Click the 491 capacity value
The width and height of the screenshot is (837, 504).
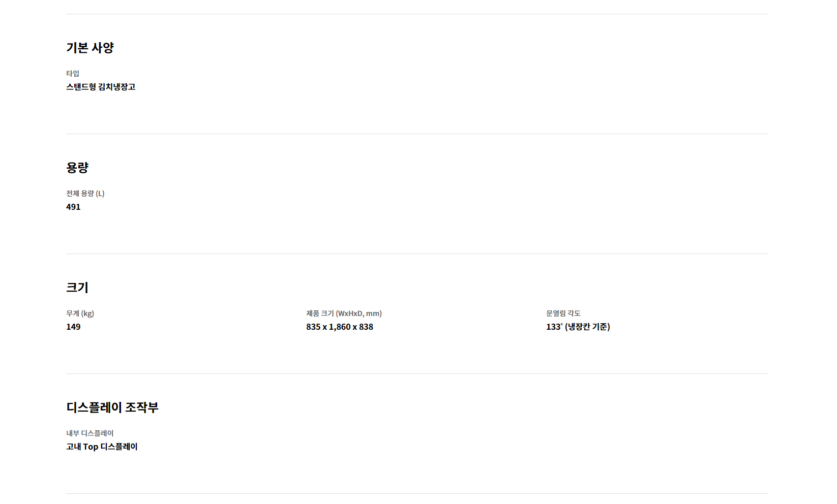pos(73,207)
